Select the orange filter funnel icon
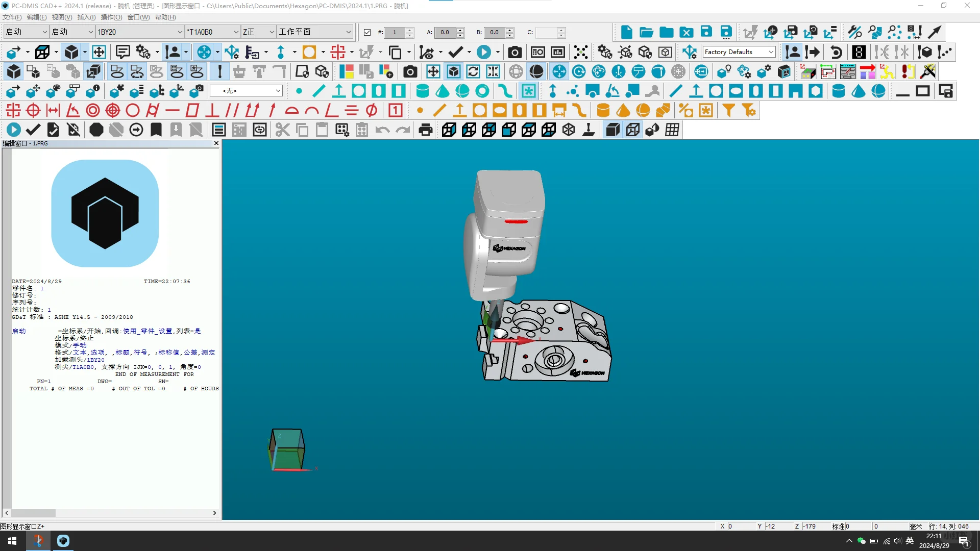 [729, 111]
